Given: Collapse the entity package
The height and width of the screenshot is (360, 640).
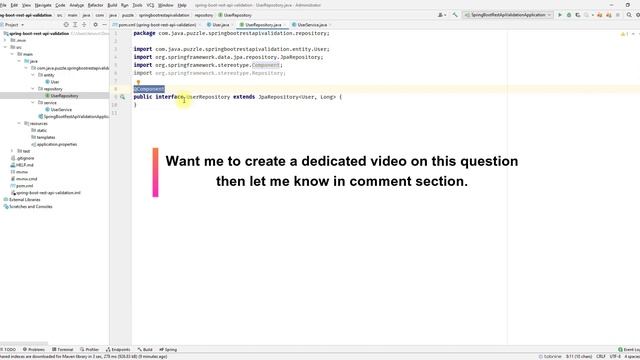Looking at the screenshot, I should coord(33,75).
